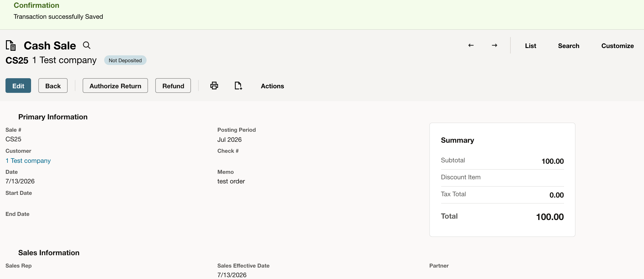
Task: Click the Back button
Action: point(53,86)
